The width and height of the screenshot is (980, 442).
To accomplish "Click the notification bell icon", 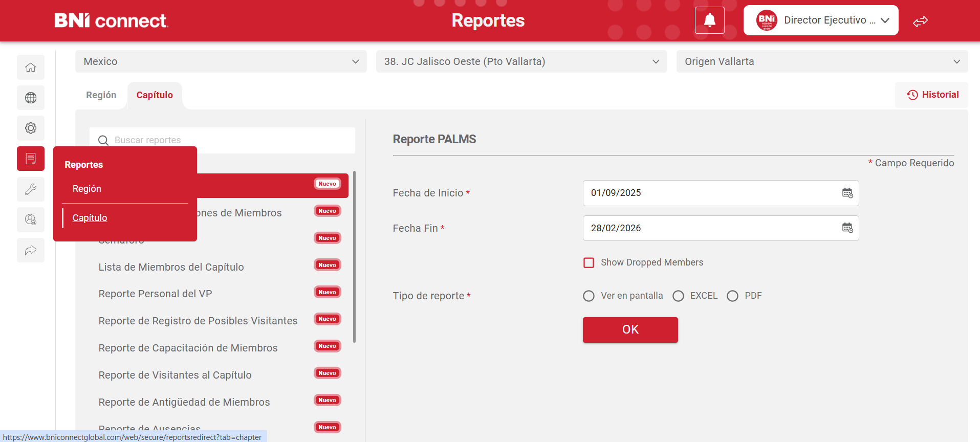I will coord(709,20).
